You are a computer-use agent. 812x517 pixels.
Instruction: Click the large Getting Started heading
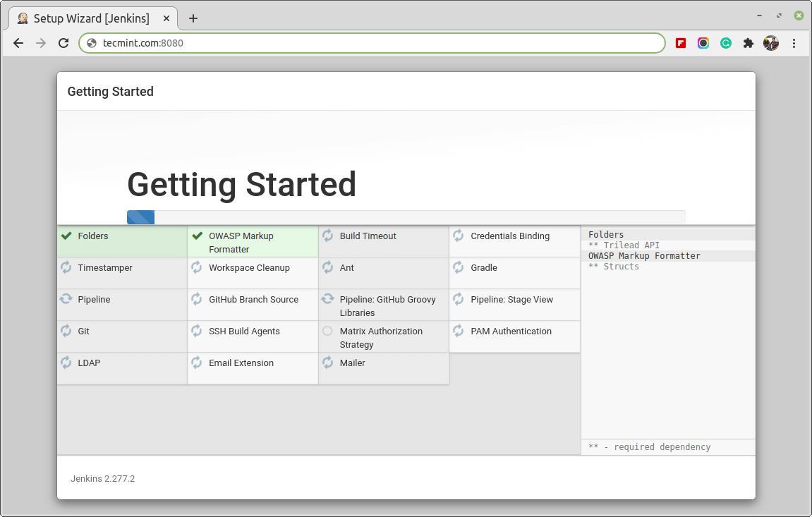(x=242, y=185)
